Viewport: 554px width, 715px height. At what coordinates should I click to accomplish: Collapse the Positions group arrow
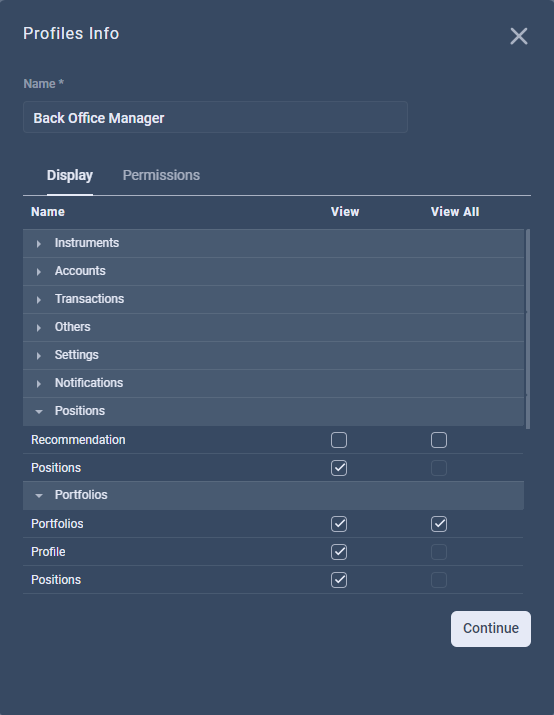point(39,412)
